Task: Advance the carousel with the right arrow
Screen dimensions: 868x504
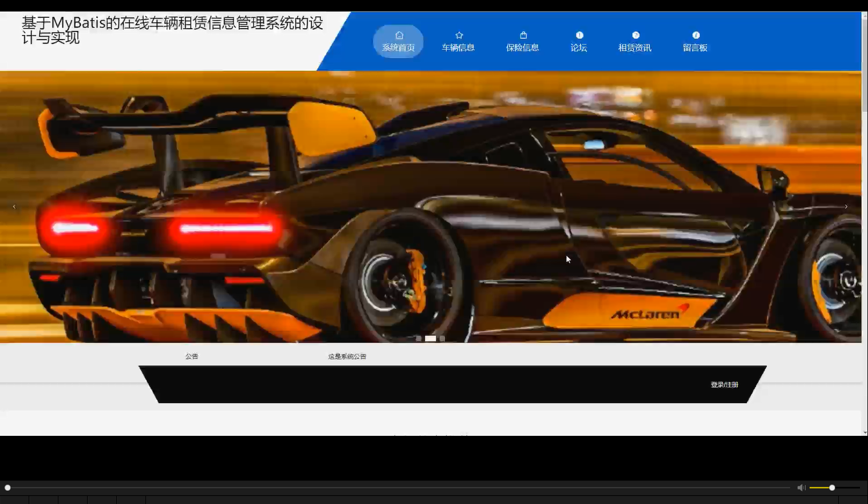Action: coord(846,207)
